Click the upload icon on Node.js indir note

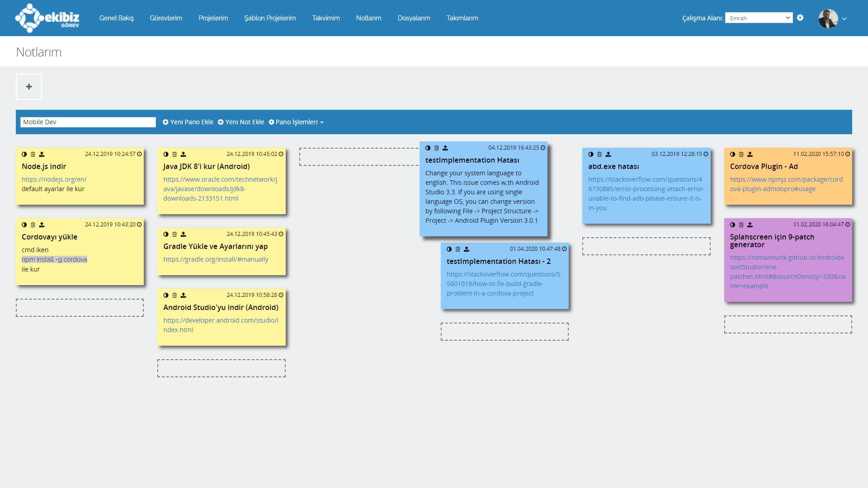click(42, 154)
